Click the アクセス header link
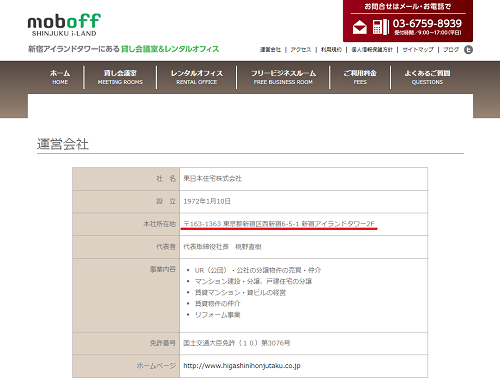 tap(301, 50)
